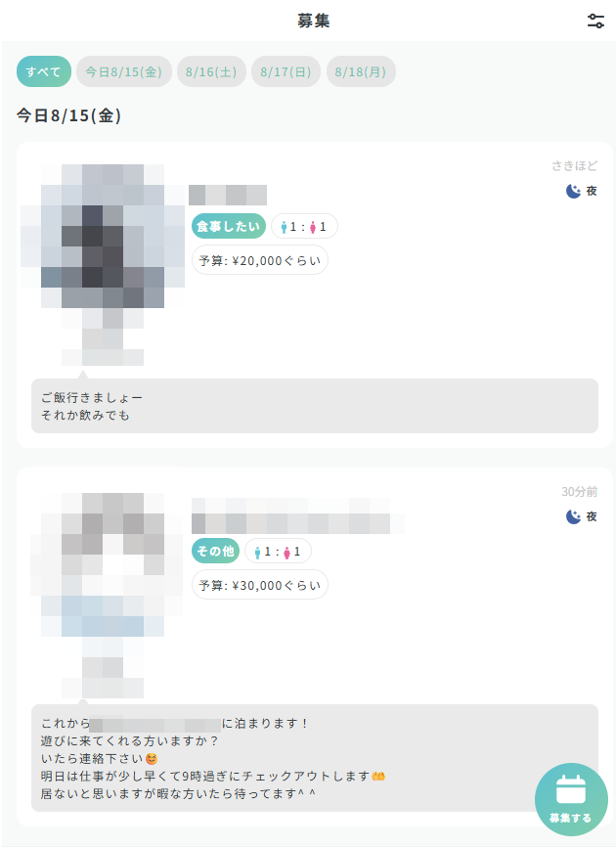Click the moon night icon on first post
The width and height of the screenshot is (616, 848).
[x=573, y=191]
